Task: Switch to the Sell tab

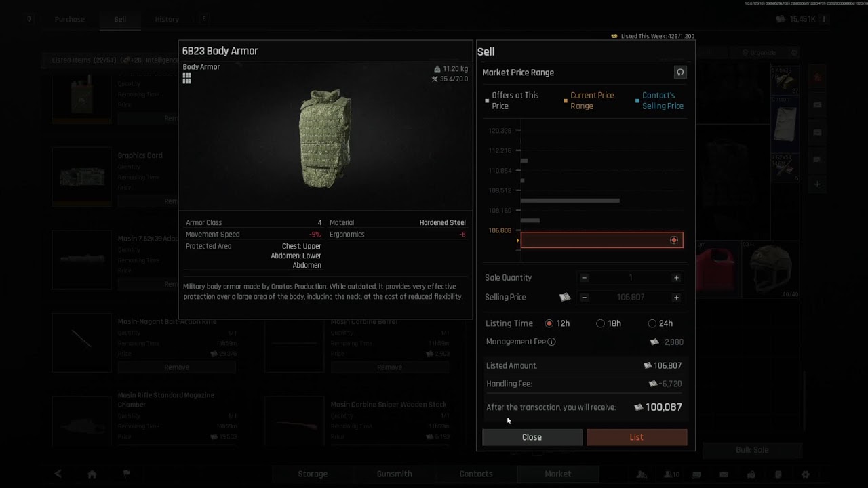Action: [120, 19]
